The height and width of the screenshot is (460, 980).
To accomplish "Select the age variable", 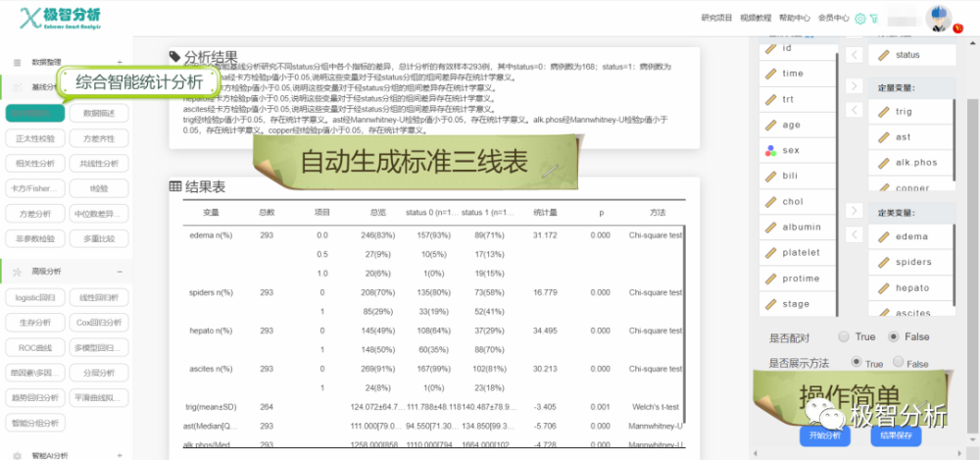I will [798, 125].
